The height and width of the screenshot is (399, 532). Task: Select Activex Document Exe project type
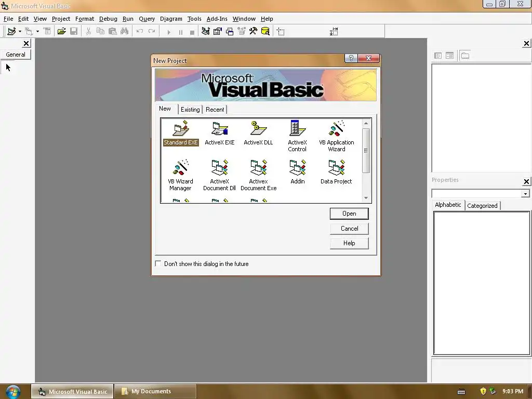point(258,175)
